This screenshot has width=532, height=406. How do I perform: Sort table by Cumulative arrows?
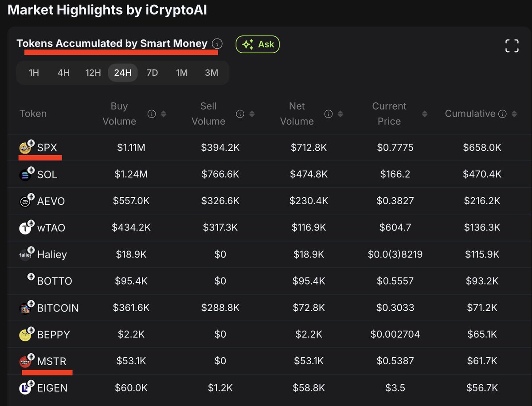click(x=514, y=114)
